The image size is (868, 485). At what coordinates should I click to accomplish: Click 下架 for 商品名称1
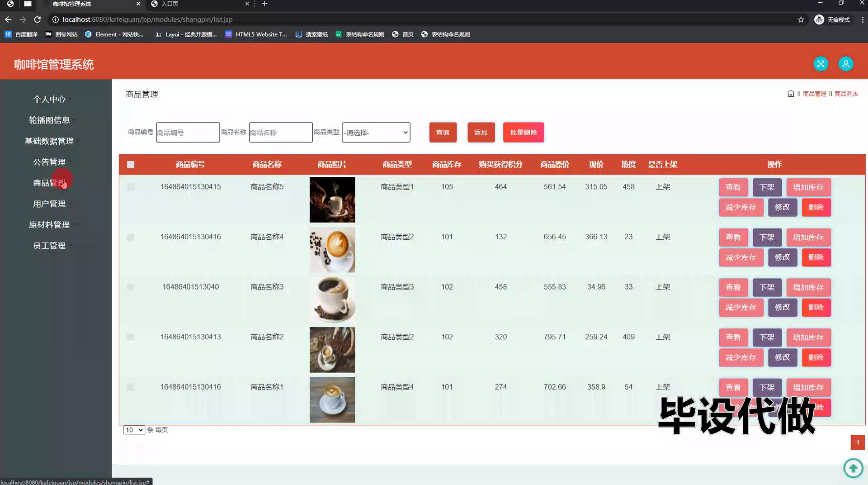point(767,388)
